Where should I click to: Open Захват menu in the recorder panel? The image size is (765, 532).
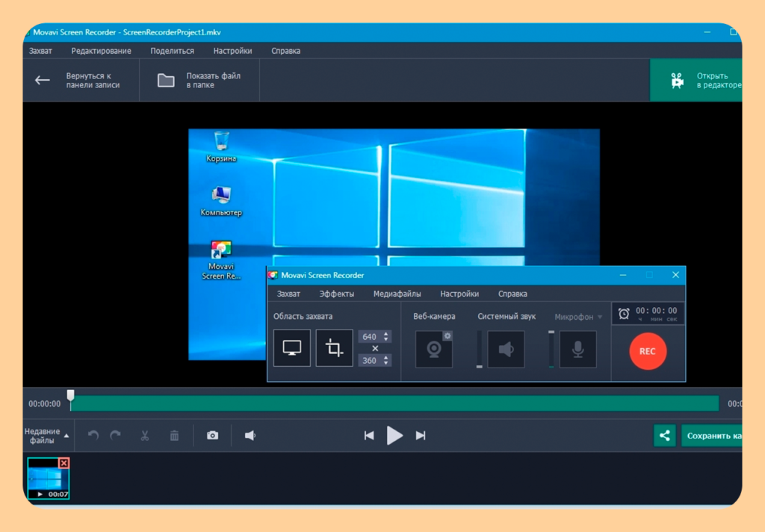click(288, 294)
